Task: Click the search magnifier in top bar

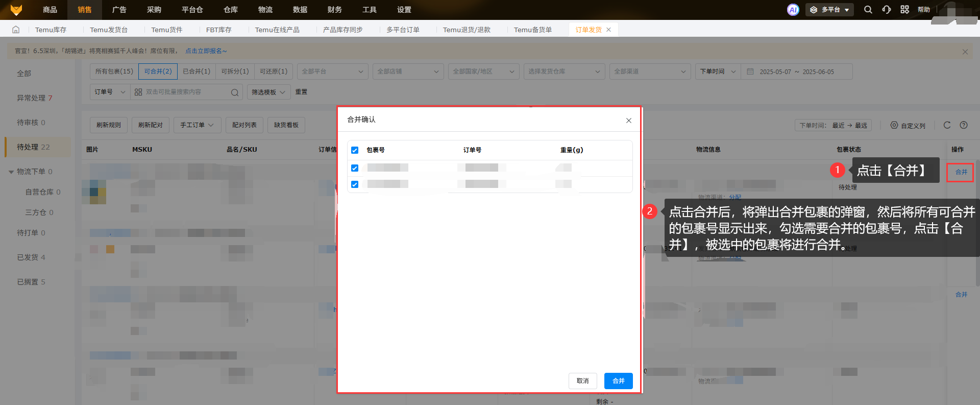Action: (x=868, y=10)
